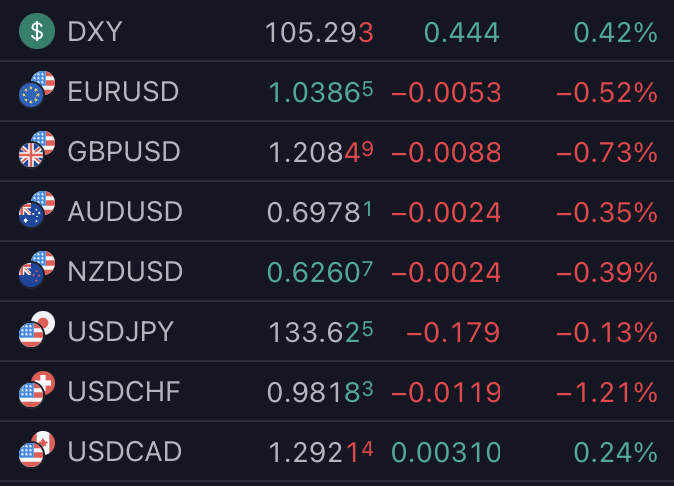Screen dimensions: 674x486
Task: Select the GBPUSD symbol name
Action: point(124,152)
